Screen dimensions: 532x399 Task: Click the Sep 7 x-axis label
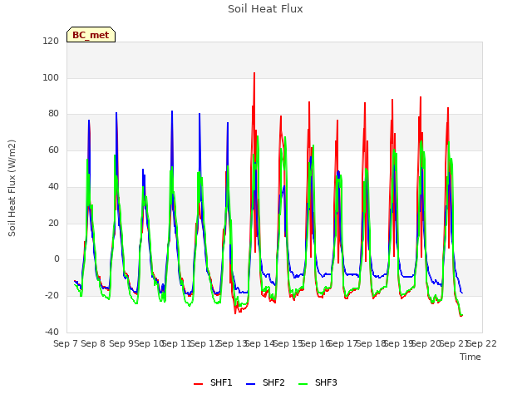click(66, 343)
